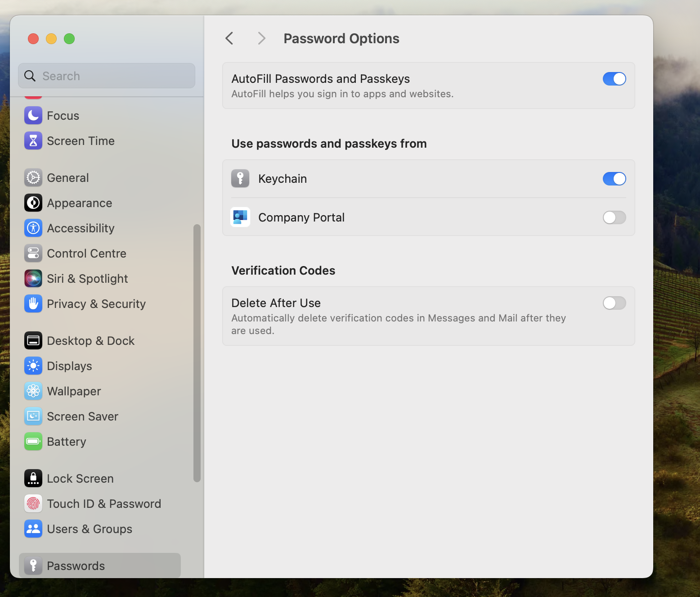The image size is (700, 597).
Task: Select Touch ID & Password text
Action: (x=104, y=504)
